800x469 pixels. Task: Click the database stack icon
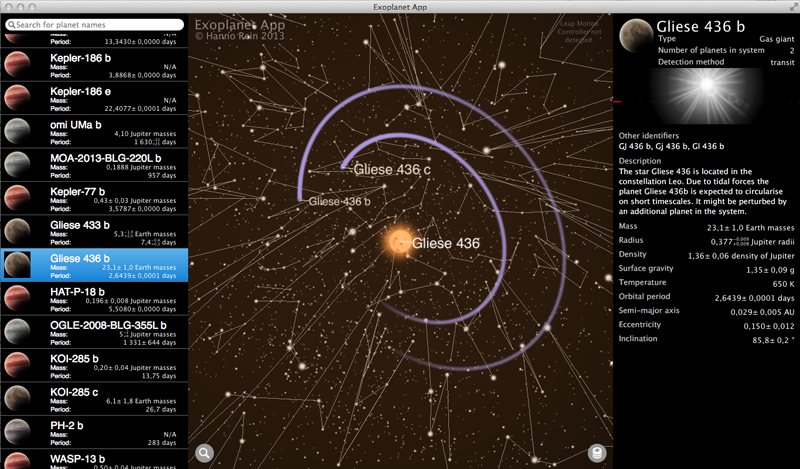pyautogui.click(x=597, y=453)
